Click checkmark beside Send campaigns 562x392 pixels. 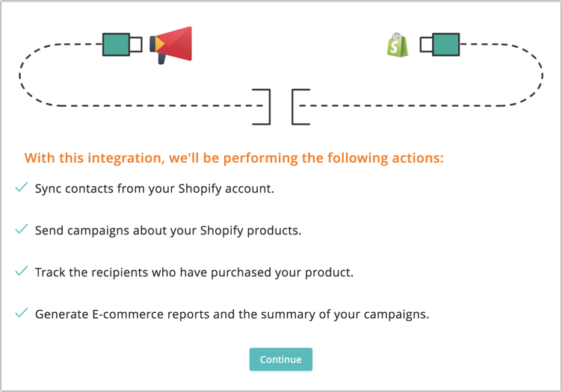(x=22, y=229)
